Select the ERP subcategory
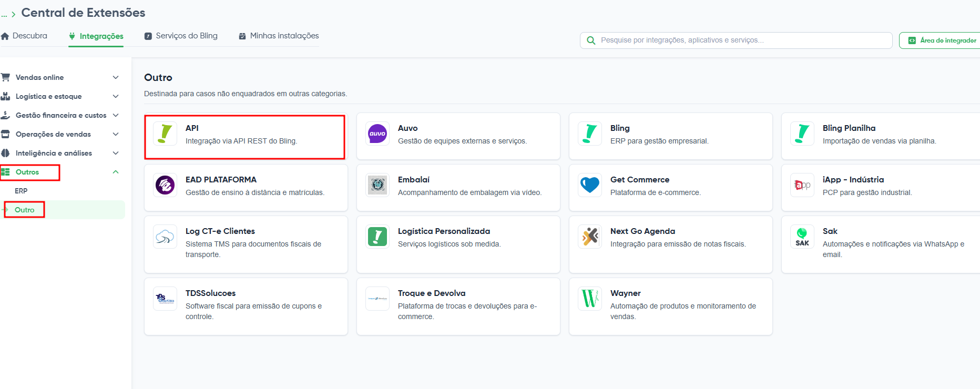The width and height of the screenshot is (980, 389). (x=21, y=191)
